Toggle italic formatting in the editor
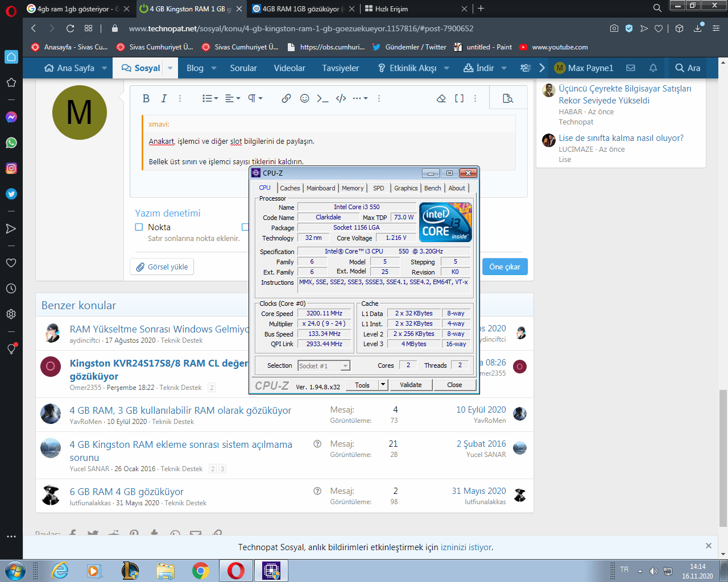Image resolution: width=728 pixels, height=582 pixels. tap(164, 98)
